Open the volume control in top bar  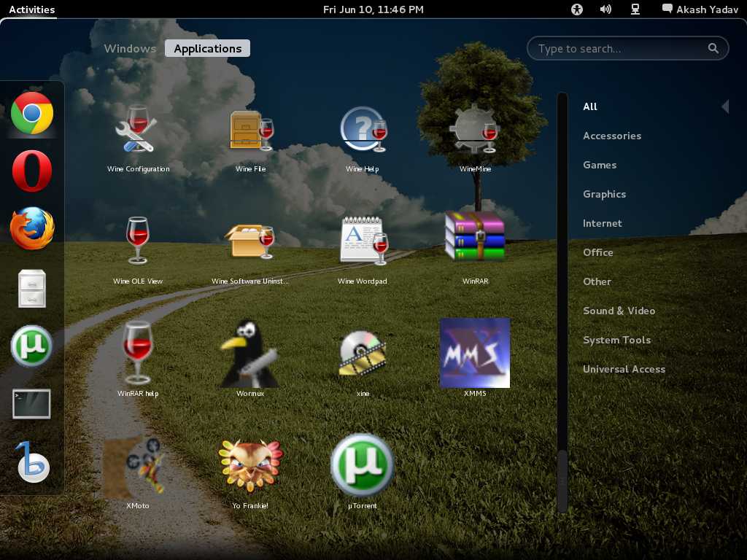(605, 9)
